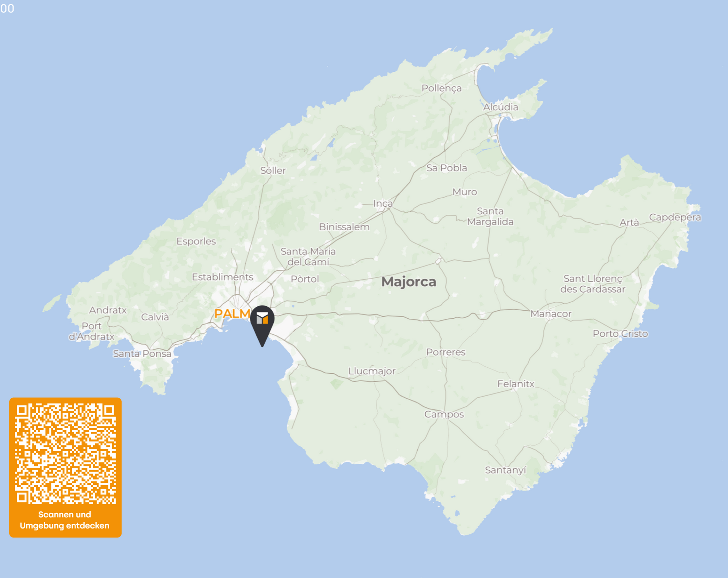Click the Sa Pobla town label
Viewport: 728px width, 578px height.
point(447,168)
